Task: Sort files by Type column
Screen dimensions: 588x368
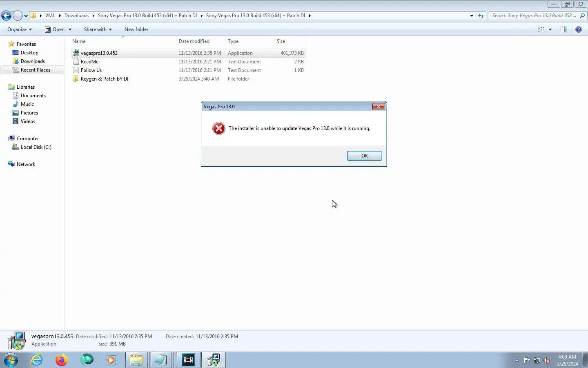Action: [249, 41]
